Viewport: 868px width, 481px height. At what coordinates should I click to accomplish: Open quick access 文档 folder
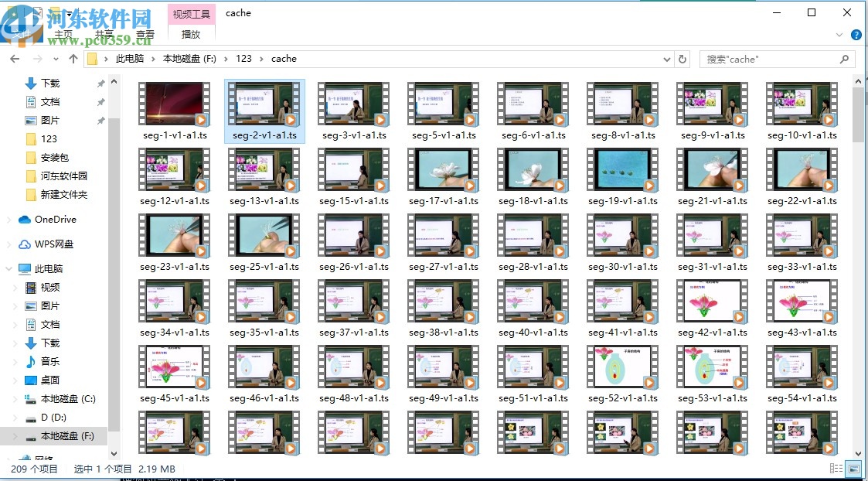[x=50, y=102]
